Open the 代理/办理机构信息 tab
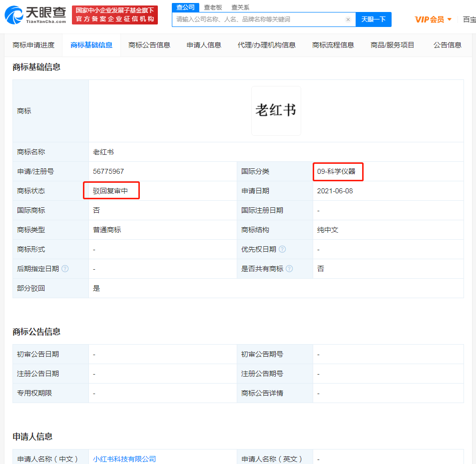The image size is (476, 464). (267, 45)
